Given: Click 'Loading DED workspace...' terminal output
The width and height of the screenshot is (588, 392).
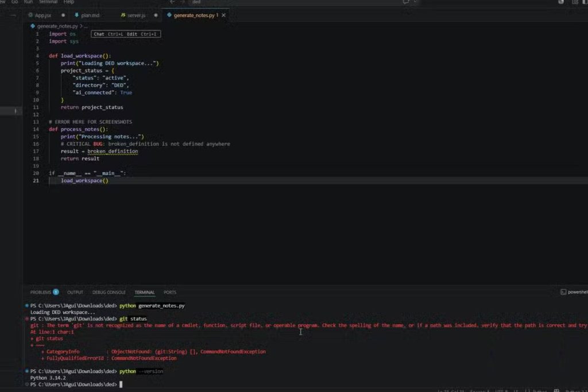Looking at the screenshot, I should pos(62,312).
